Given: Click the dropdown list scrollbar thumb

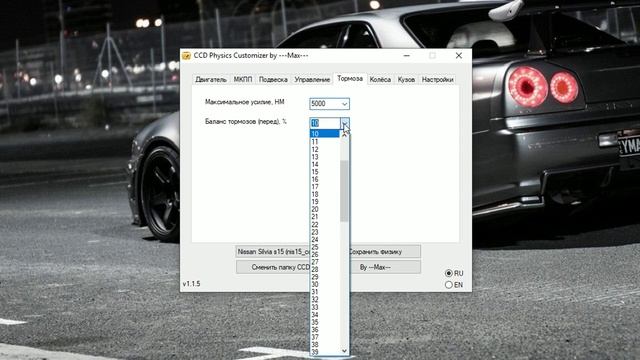Looking at the screenshot, I should pyautogui.click(x=344, y=191).
